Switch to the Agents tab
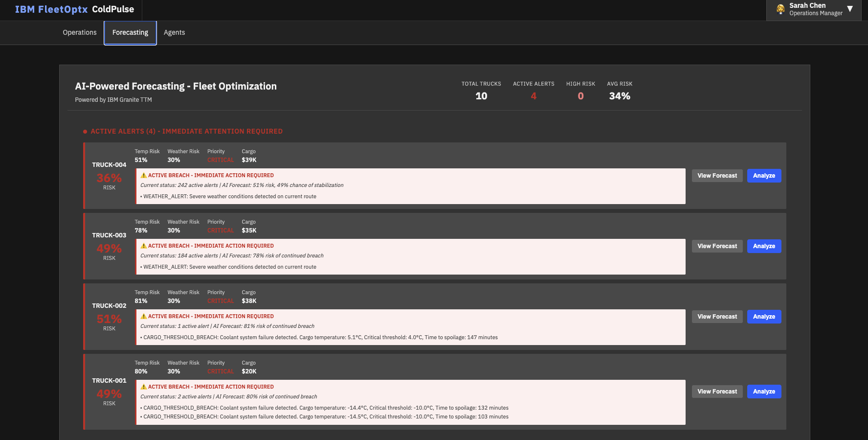The width and height of the screenshot is (868, 440). pos(174,32)
